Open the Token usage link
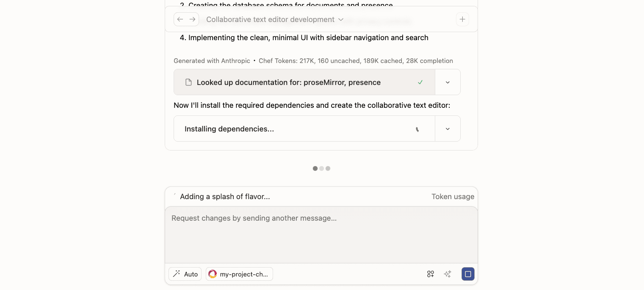This screenshot has width=644, height=290. tap(453, 197)
